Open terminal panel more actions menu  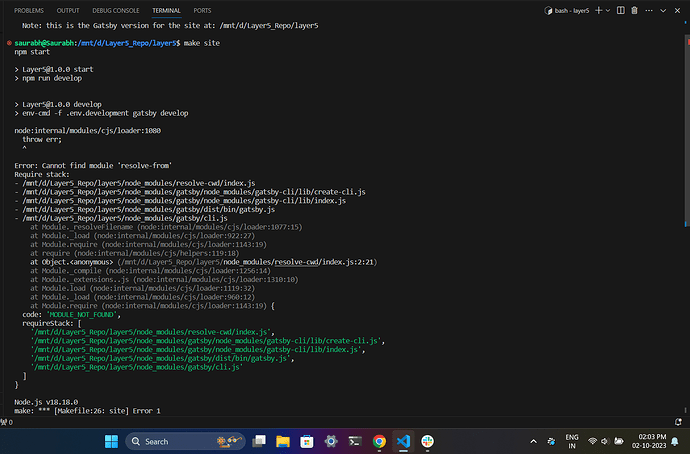649,11
